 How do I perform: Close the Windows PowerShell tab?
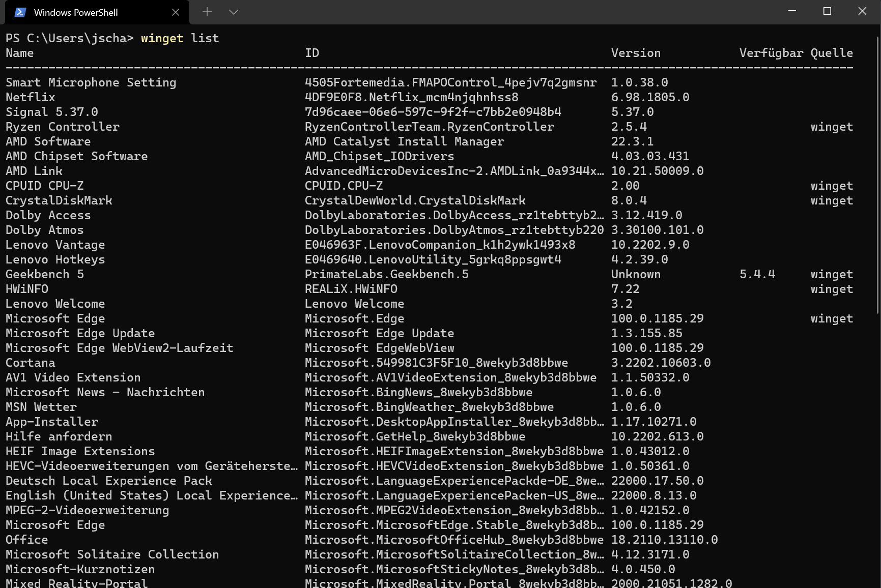pos(176,12)
